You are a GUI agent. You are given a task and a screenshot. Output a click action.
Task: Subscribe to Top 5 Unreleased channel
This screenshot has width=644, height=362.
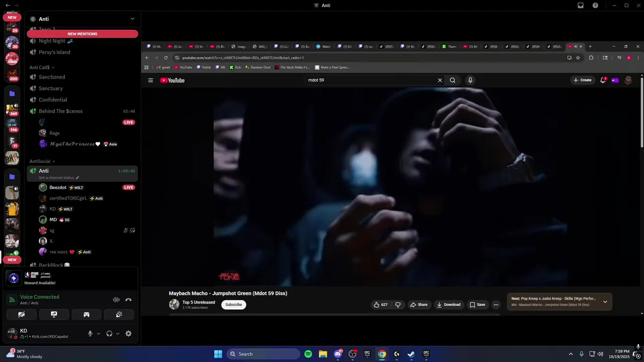[233, 305]
